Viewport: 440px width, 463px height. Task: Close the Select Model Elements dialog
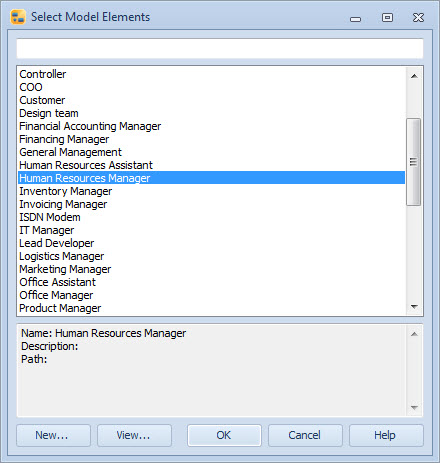[x=418, y=18]
